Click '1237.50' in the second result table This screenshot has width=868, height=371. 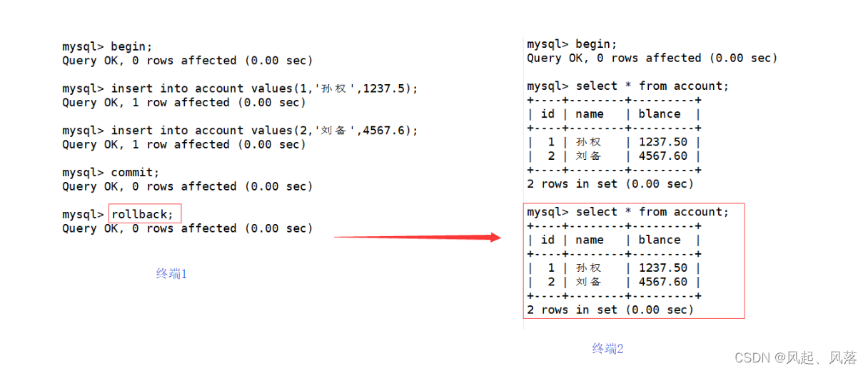click(x=662, y=268)
